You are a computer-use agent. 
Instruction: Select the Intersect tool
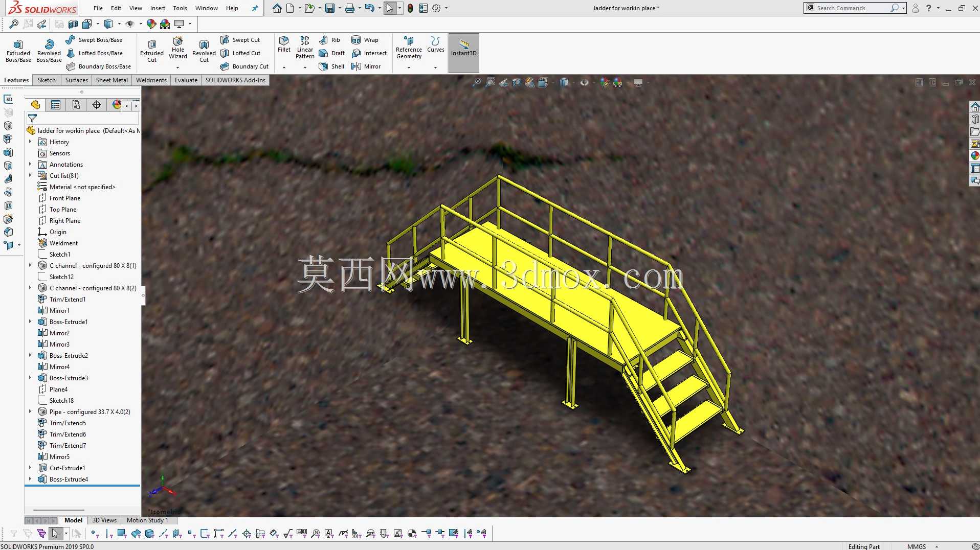click(x=369, y=53)
